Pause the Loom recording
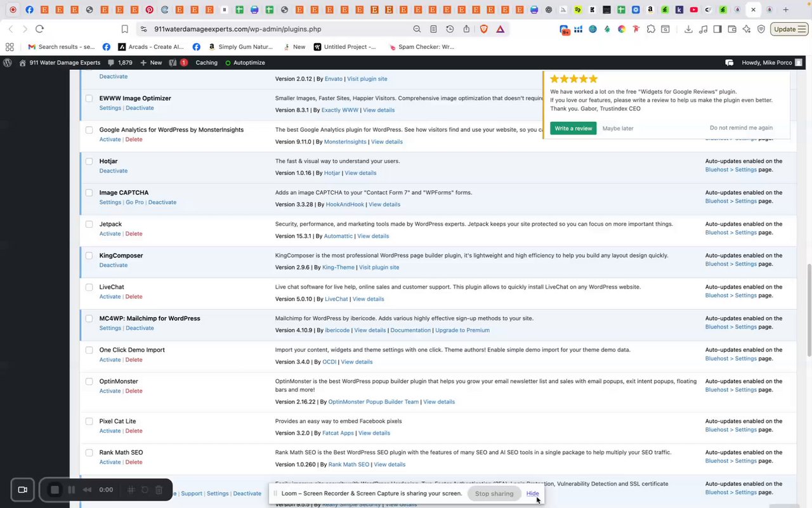Screen dimensions: 812x508 (x=71, y=490)
